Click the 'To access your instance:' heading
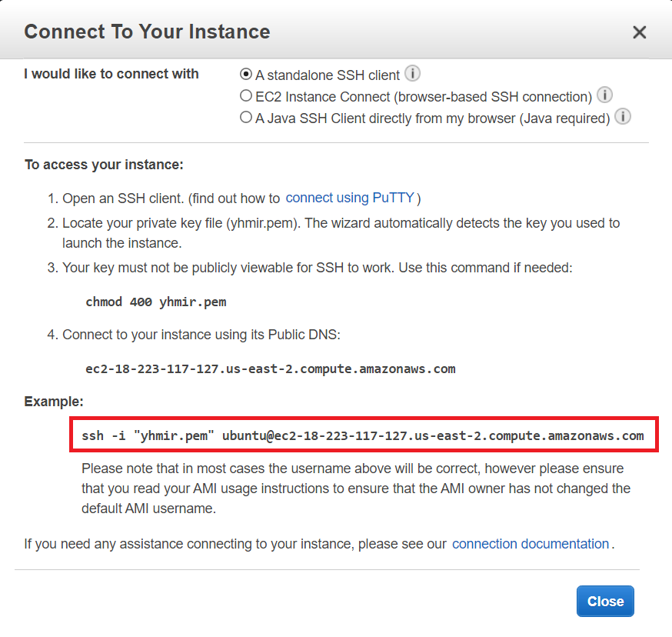Image resolution: width=672 pixels, height=637 pixels. click(104, 165)
